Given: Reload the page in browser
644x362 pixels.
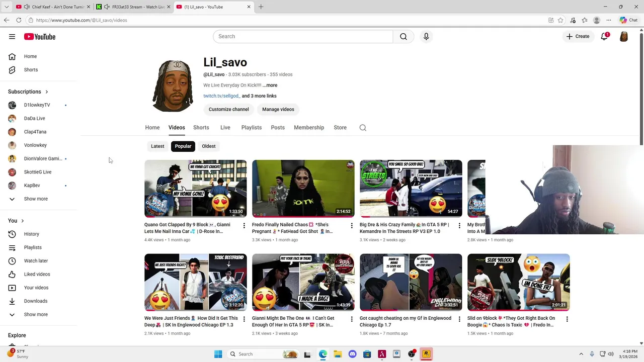Looking at the screenshot, I should pos(19,20).
